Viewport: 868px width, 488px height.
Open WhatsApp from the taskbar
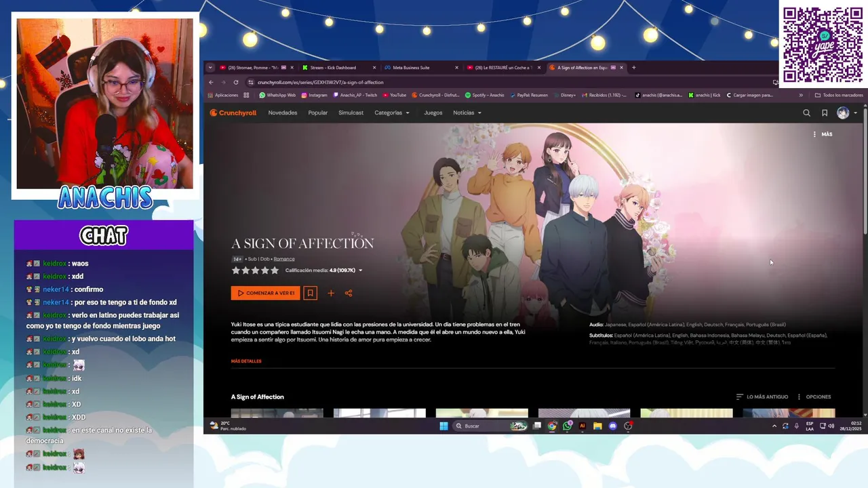coord(567,426)
